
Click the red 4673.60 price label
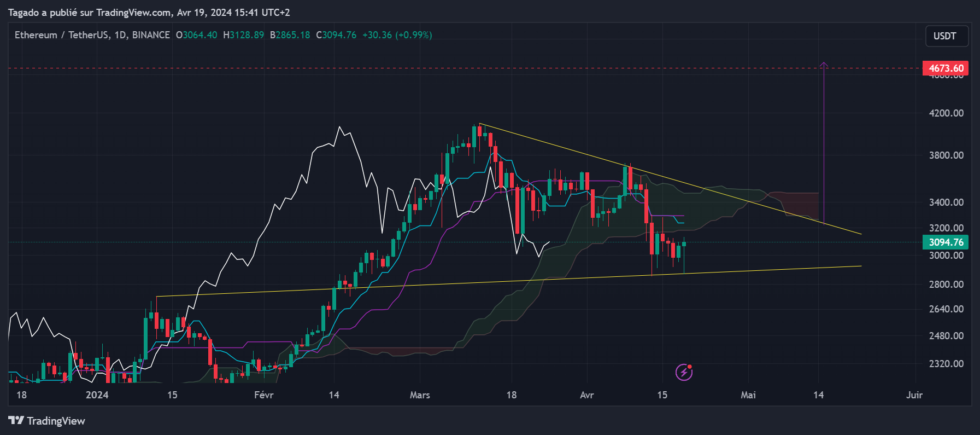946,68
